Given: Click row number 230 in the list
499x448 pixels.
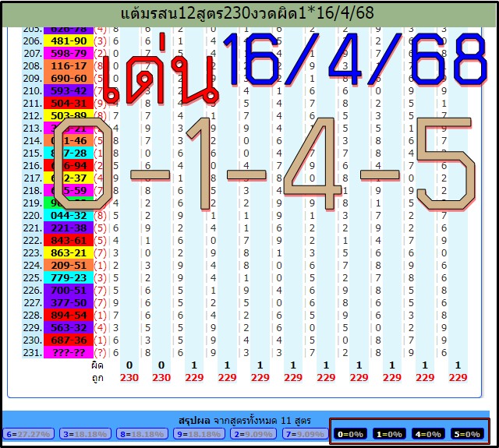Looking at the screenshot, I should 33,340.
